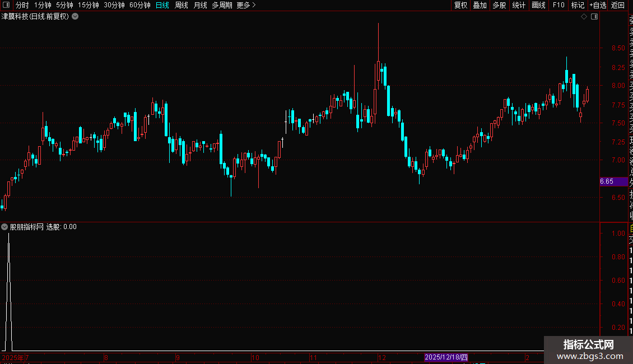Click the 返回 back button
The image size is (633, 364).
pos(618,5)
